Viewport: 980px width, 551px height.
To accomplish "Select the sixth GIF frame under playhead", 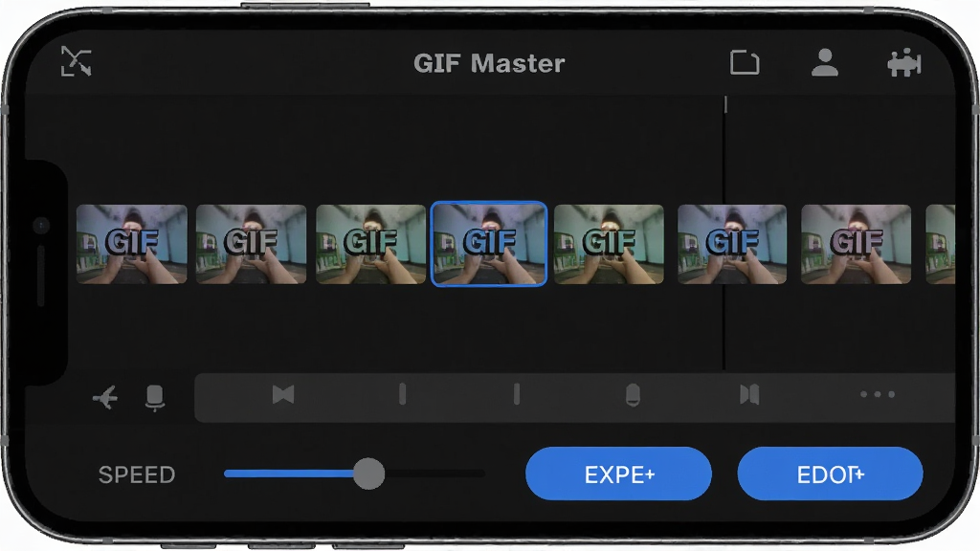I will pyautogui.click(x=732, y=244).
